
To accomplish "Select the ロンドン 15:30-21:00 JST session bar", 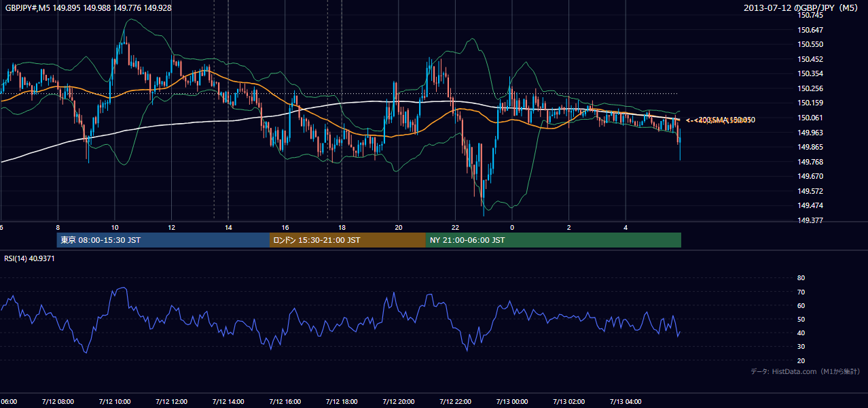I will click(348, 240).
